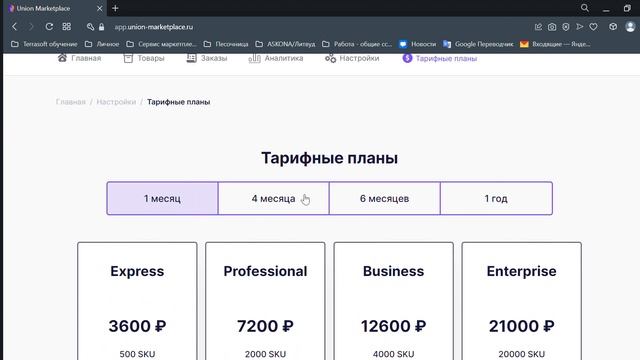Image resolution: width=640 pixels, height=360 pixels.
Task: Open the Работа - общие bookmark folder
Action: [357, 44]
